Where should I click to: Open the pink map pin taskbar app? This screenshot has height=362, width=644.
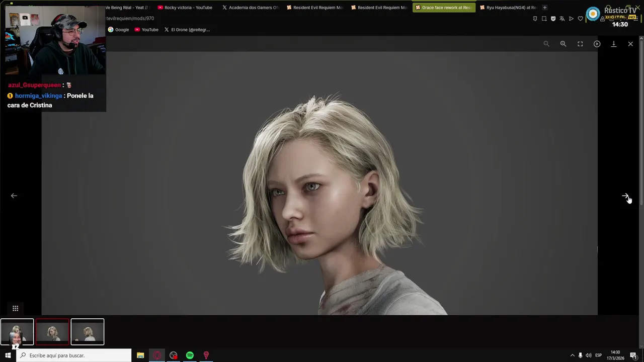(206, 355)
